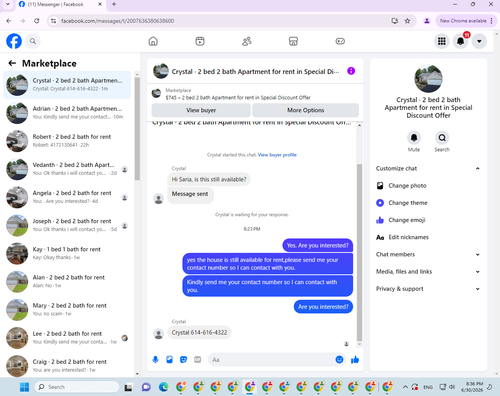Mute this conversation using bell icon
500x396 pixels.
414,138
